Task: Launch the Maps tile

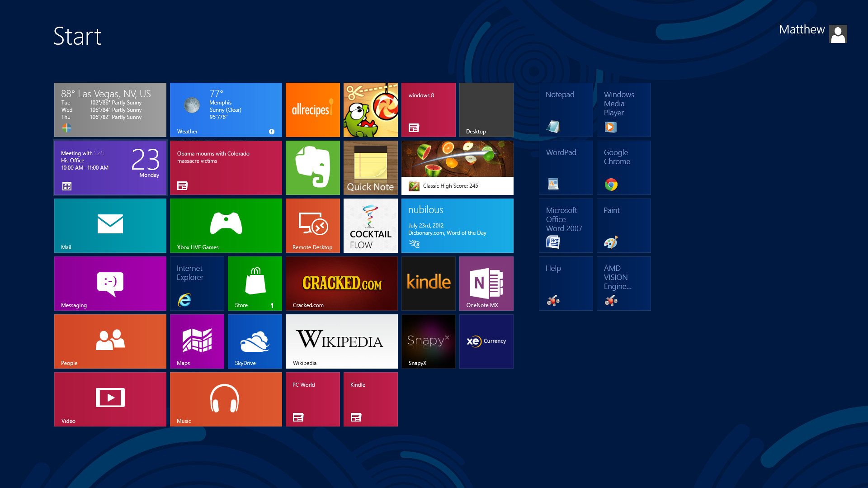Action: click(197, 341)
